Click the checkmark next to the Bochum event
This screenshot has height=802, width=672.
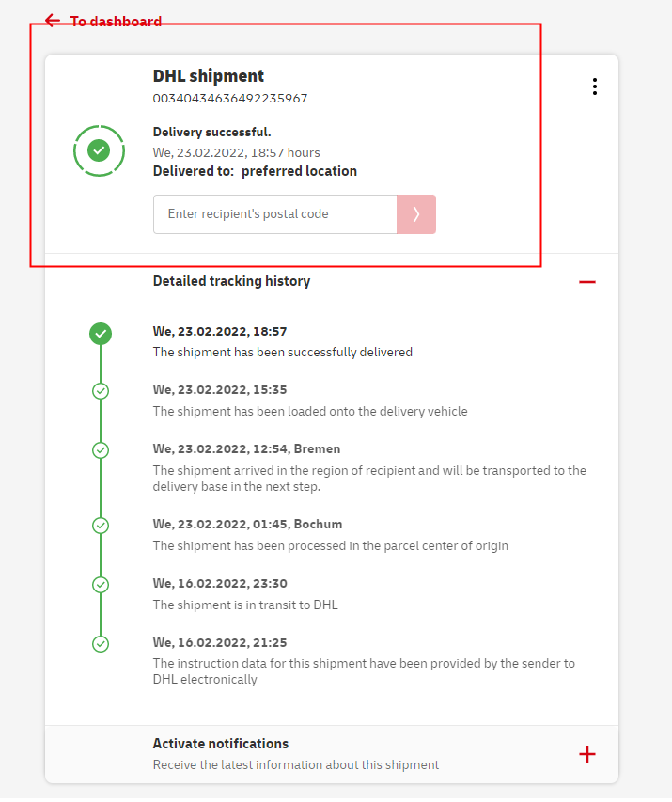click(x=101, y=525)
